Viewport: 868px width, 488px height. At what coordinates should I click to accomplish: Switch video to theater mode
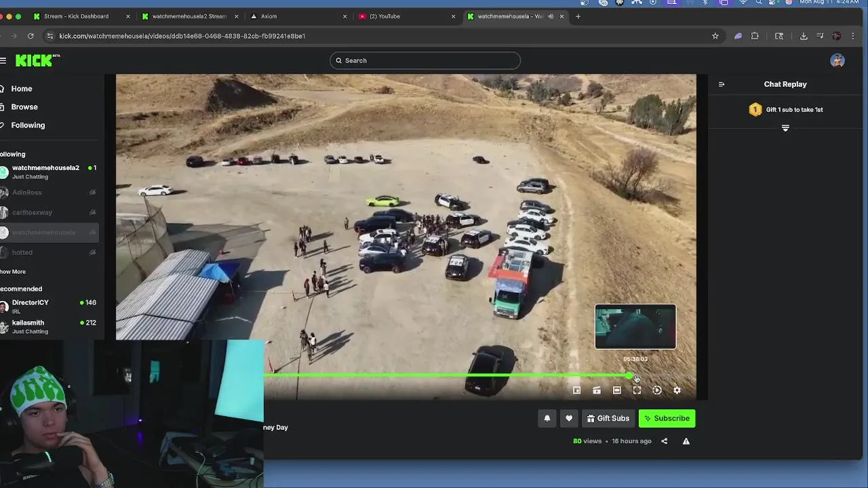pos(616,390)
